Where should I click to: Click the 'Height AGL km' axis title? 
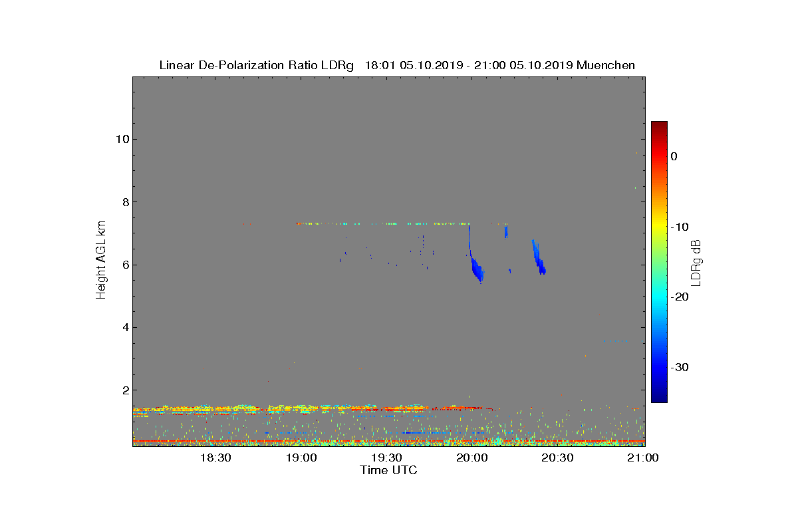point(101,261)
